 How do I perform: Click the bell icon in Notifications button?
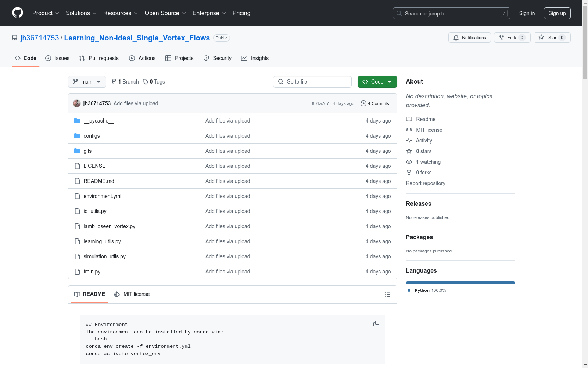456,38
